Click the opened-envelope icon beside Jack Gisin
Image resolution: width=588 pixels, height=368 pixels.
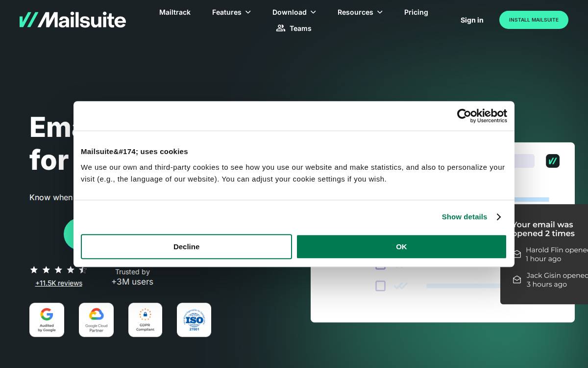pyautogui.click(x=517, y=280)
